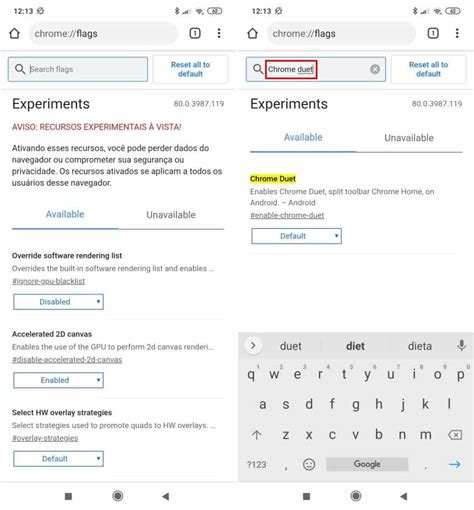Image resolution: width=474 pixels, height=510 pixels.
Task: Tap the backspace key on keyboard
Action: point(455,435)
